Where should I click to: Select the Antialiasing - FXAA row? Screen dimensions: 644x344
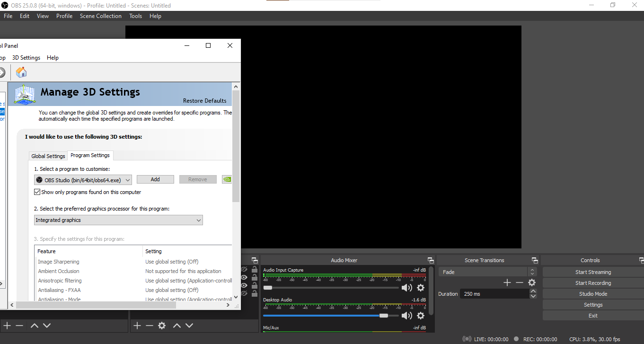click(x=133, y=290)
